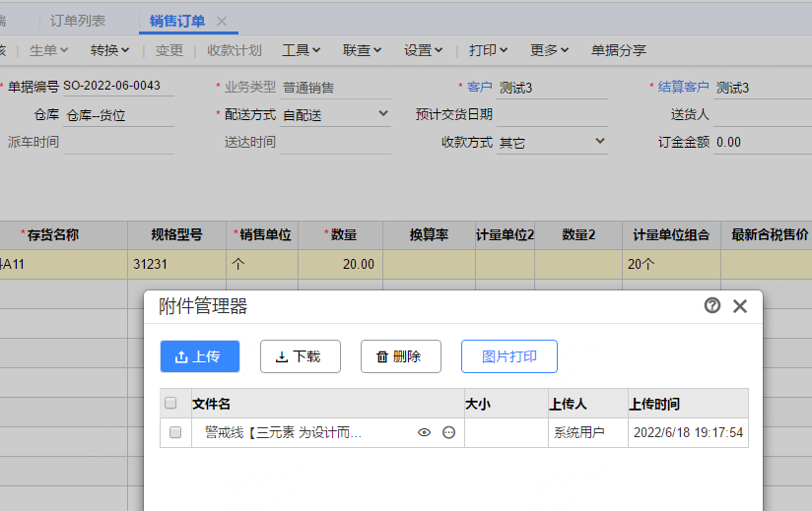Click the 客户 field 测试3
This screenshot has width=812, height=511.
[552, 88]
